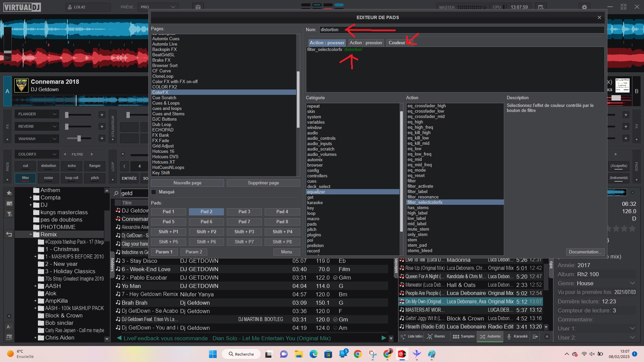Switch to 'Action : pression' tab
This screenshot has height=362, width=644.
point(366,43)
